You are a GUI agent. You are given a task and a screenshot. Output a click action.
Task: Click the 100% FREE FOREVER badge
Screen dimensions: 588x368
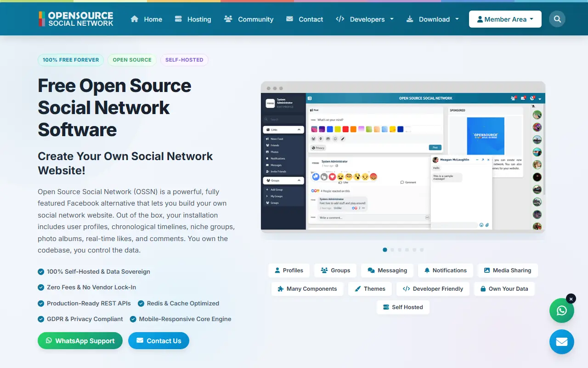71,60
